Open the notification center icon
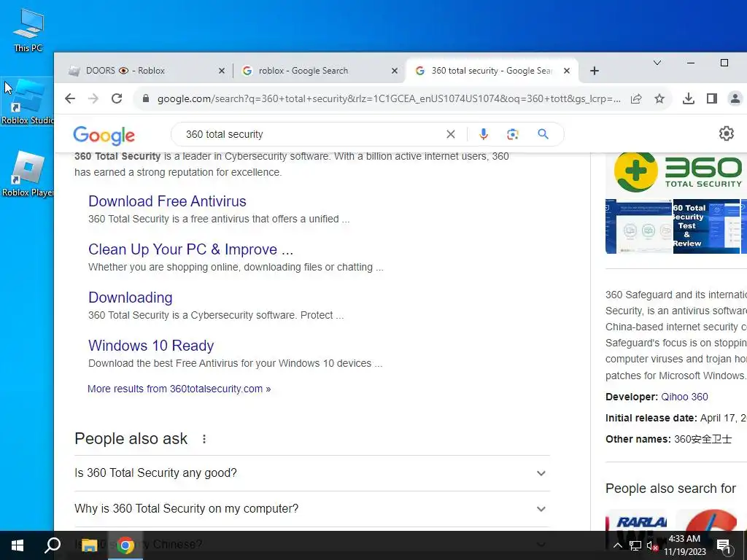This screenshot has height=560, width=747. (723, 545)
